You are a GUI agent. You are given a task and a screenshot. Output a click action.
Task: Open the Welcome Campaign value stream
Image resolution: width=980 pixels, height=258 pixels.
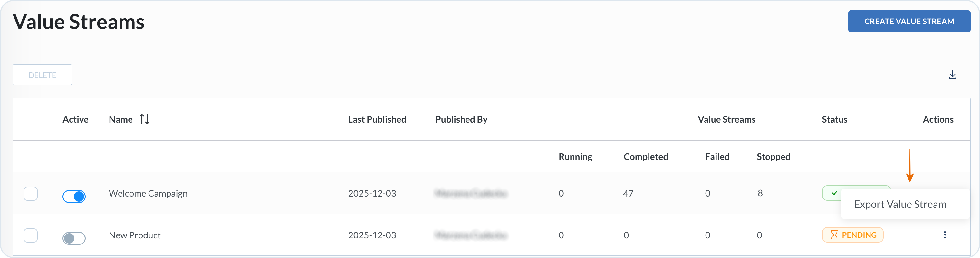pos(148,193)
